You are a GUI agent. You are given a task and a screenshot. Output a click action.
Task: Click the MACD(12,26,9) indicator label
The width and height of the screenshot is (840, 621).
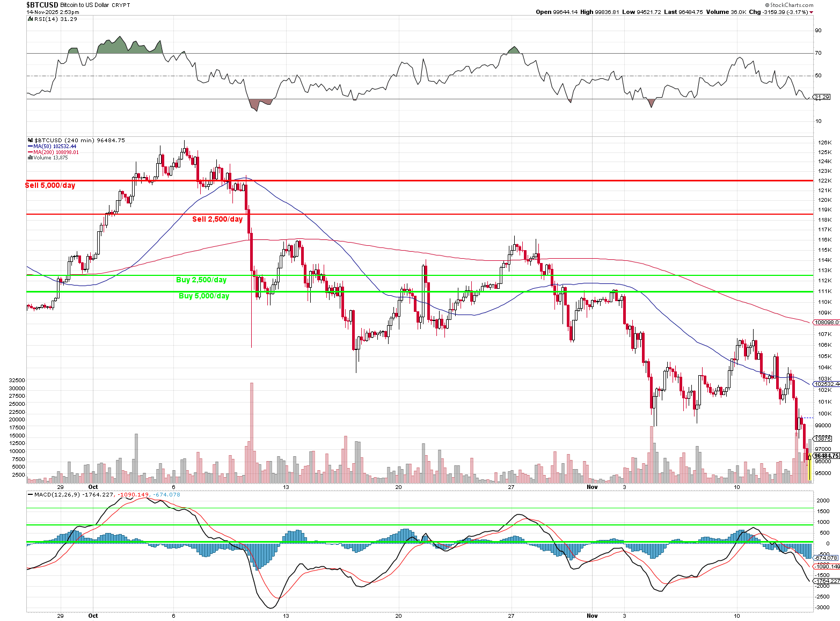(x=57, y=494)
